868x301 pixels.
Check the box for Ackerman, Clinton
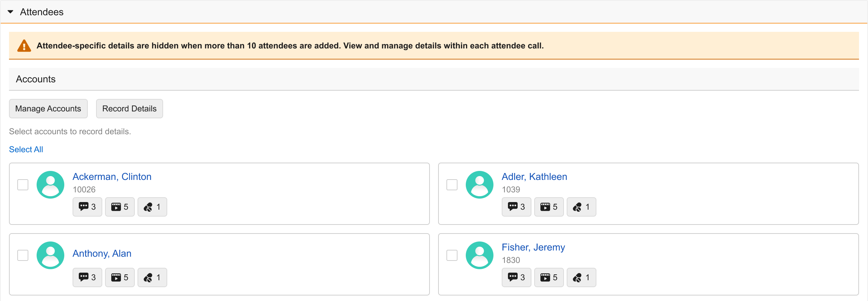click(x=23, y=185)
